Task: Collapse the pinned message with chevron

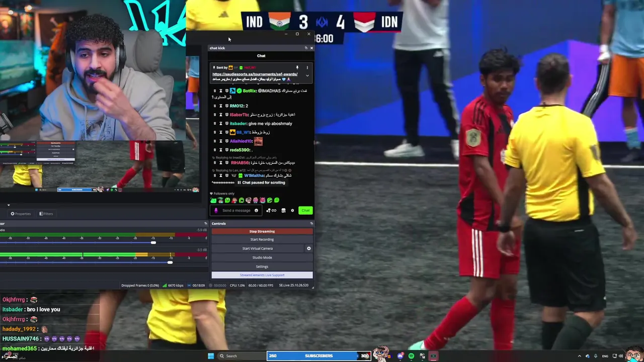Action: point(307,76)
